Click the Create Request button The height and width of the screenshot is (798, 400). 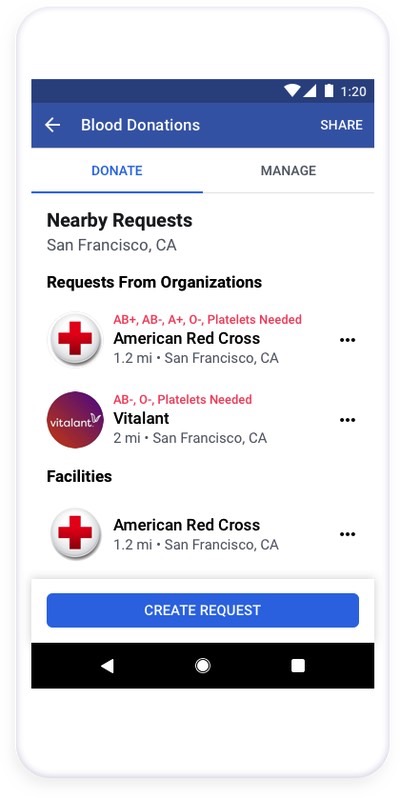203,610
